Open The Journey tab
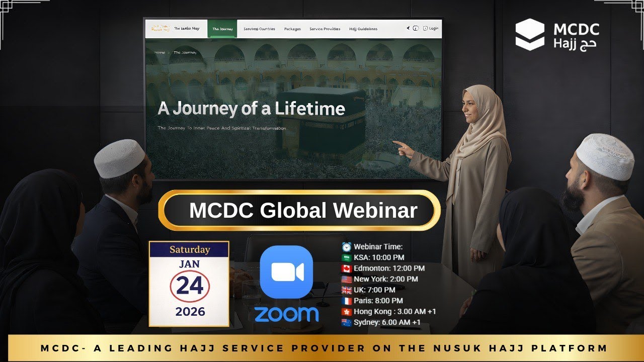644x362 pixels. pyautogui.click(x=222, y=29)
